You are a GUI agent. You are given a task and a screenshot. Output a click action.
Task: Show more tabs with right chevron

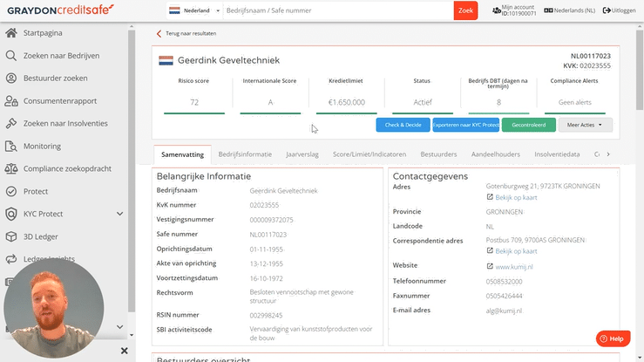click(x=608, y=154)
